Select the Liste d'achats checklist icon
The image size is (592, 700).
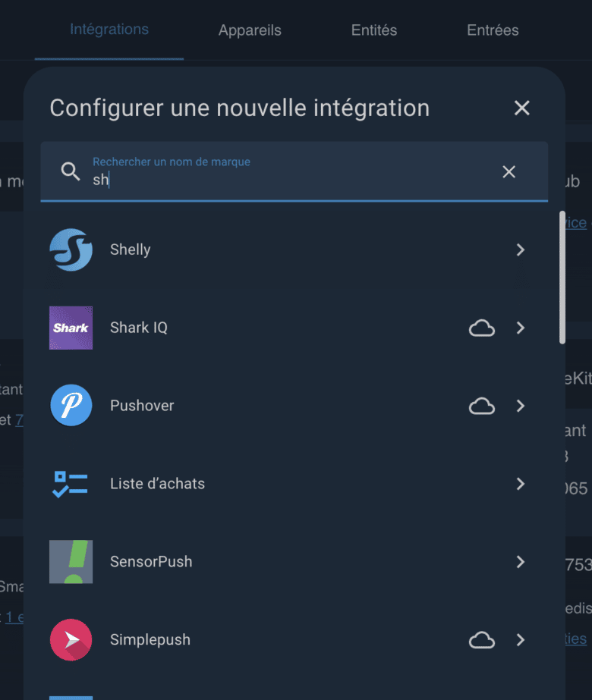(70, 484)
